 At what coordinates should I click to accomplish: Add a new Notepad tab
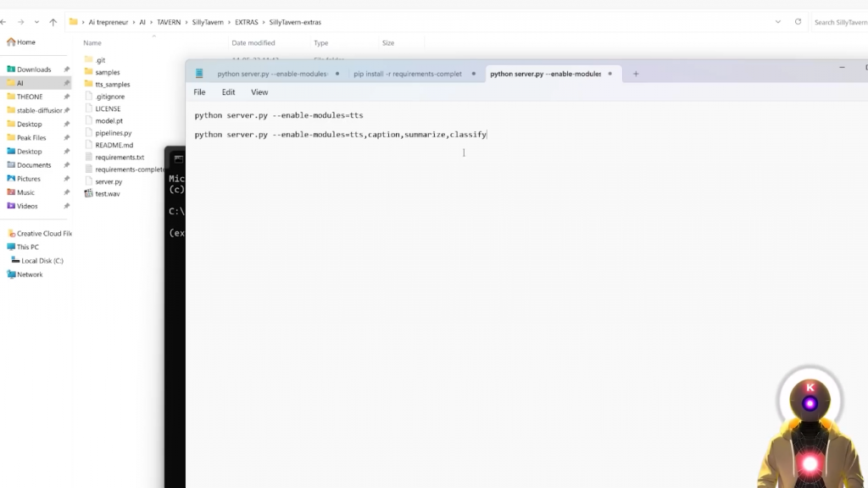point(636,74)
